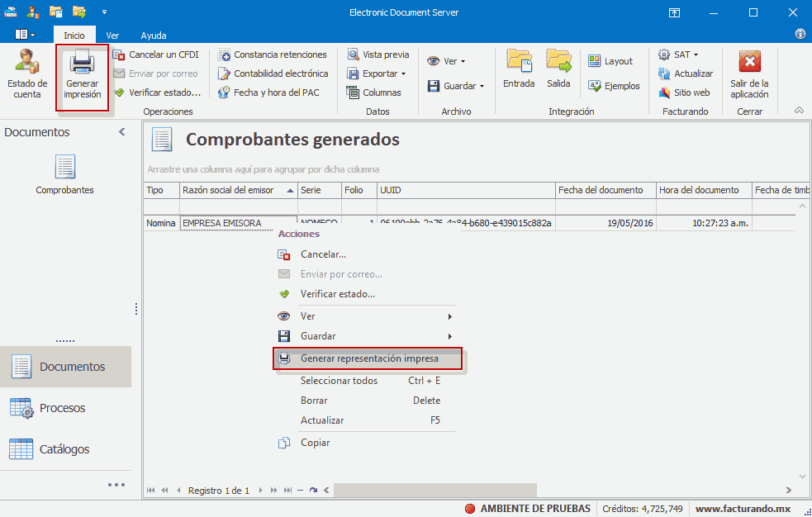Click Salir de la aplicación icon
This screenshot has height=517, width=812.
(749, 63)
